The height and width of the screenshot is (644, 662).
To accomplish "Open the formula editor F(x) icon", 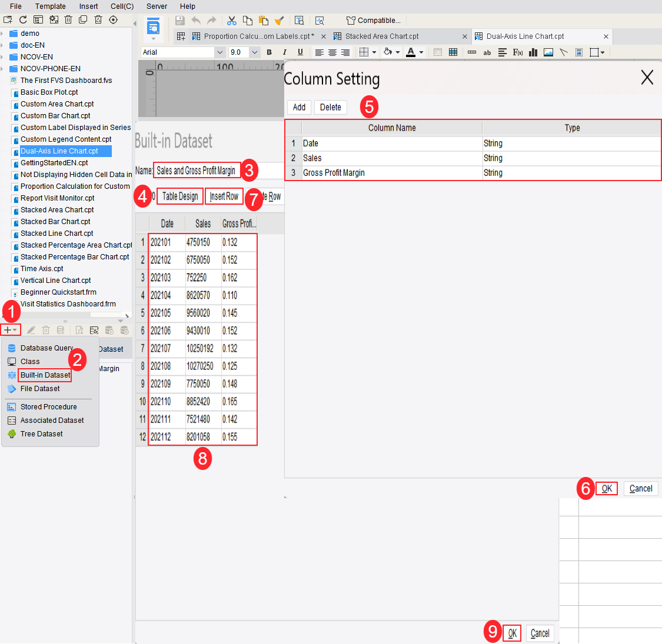I will (517, 52).
